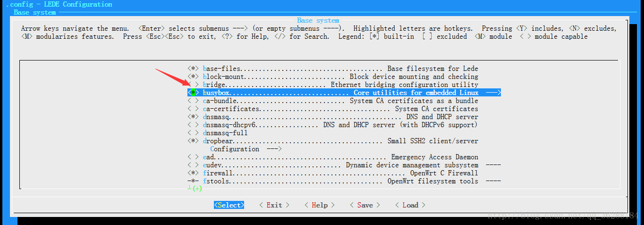
Task: Toggle the eudev selection marker
Action: (193, 165)
